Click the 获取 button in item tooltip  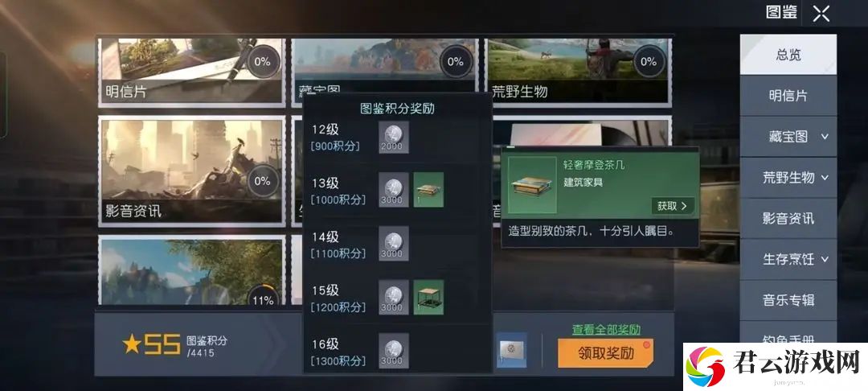pos(673,205)
